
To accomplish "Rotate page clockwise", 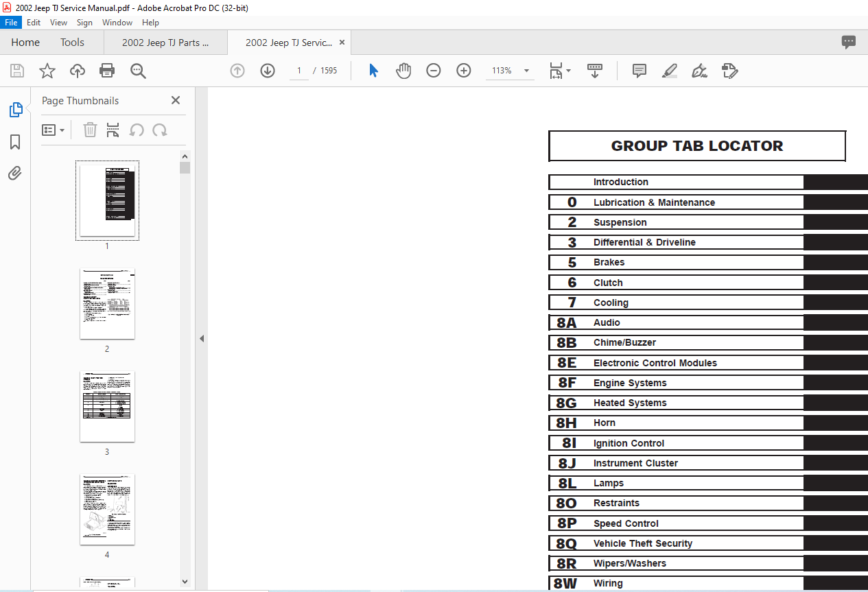I will 160,130.
